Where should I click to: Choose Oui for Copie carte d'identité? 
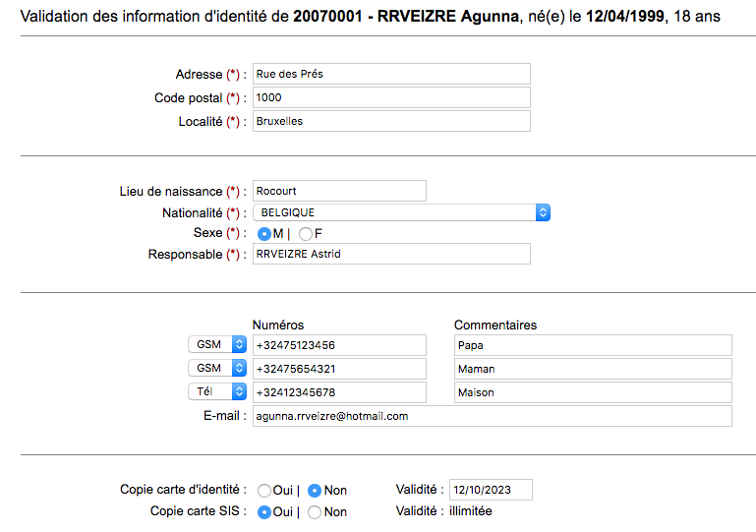pyautogui.click(x=263, y=490)
